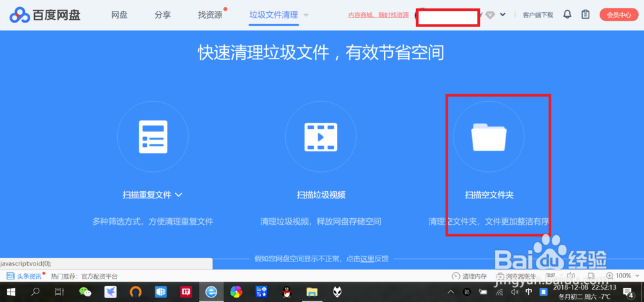This screenshot has width=644, height=302.
Task: Click the grey diamond membership badge
Action: pyautogui.click(x=489, y=15)
